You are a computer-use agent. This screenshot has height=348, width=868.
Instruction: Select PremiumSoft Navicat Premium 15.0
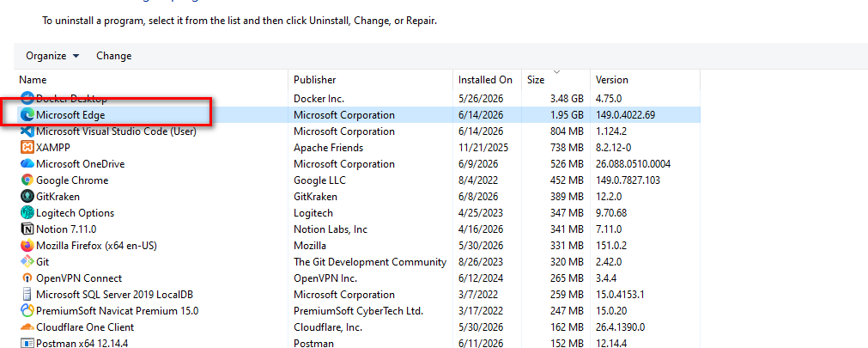(x=118, y=311)
